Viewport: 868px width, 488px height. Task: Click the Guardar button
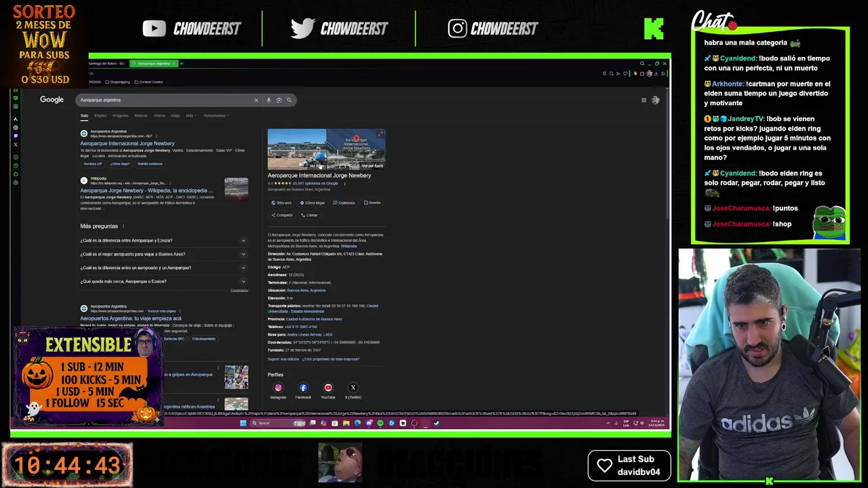point(372,203)
